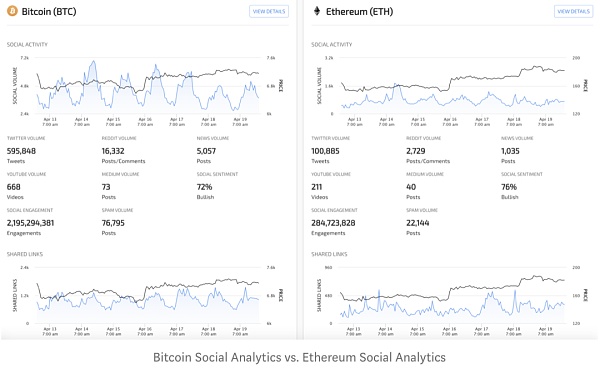600x369 pixels.
Task: Open Ethereum View Details button
Action: point(573,11)
